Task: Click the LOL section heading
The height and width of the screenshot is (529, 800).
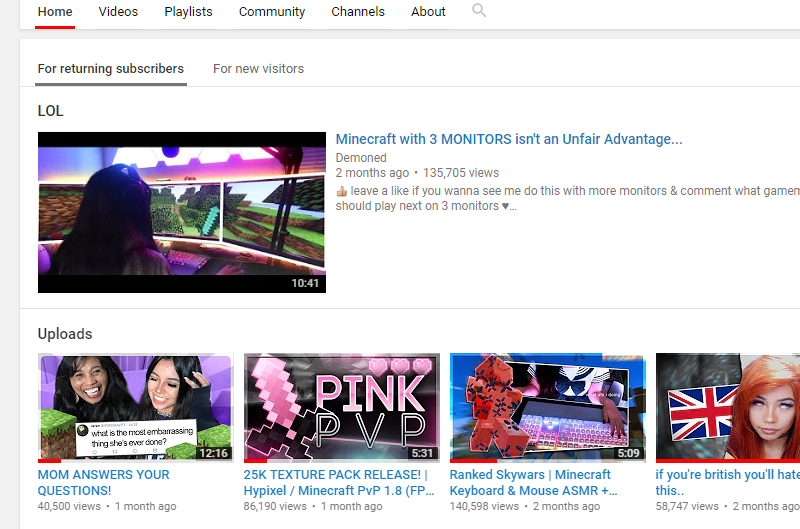Action: point(51,111)
